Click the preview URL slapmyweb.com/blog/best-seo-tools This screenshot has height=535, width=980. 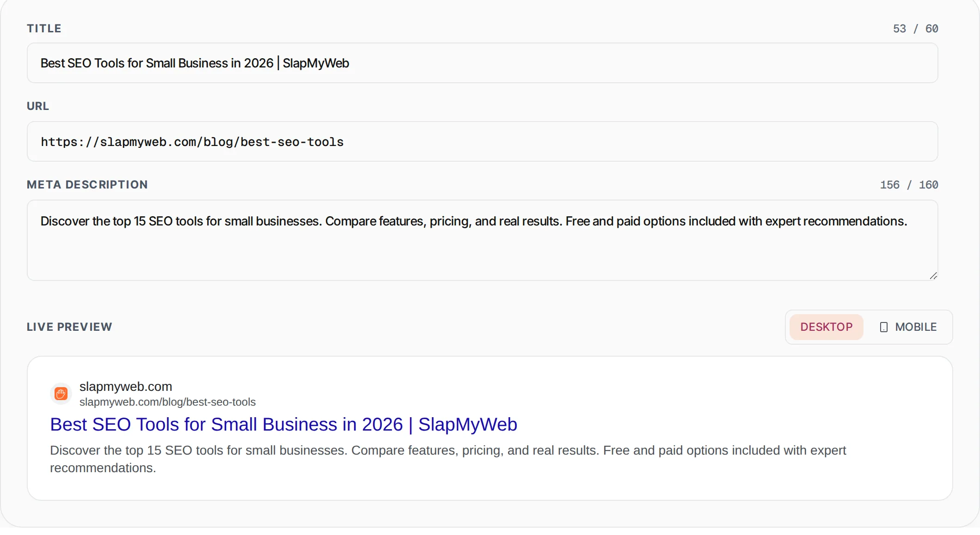pyautogui.click(x=167, y=402)
